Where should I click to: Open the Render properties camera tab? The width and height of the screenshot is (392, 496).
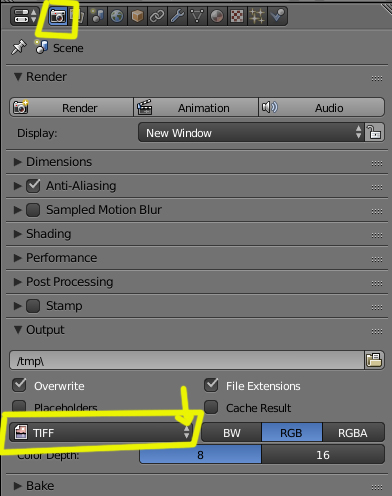coord(58,16)
